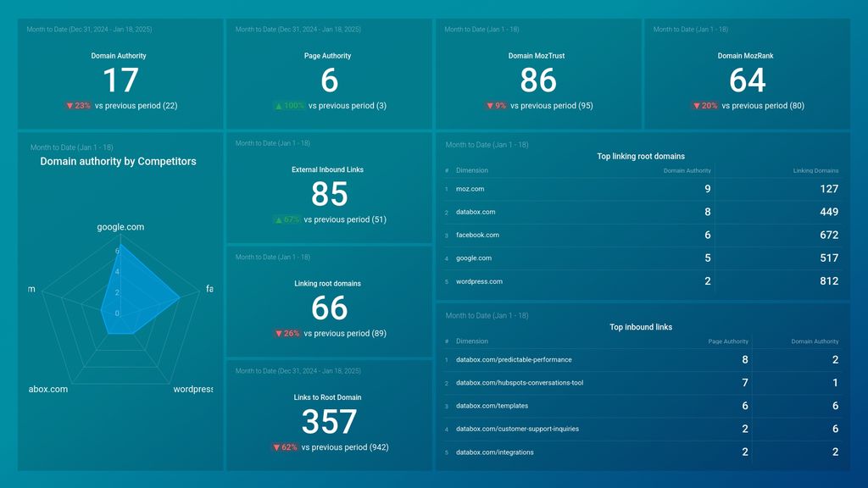Screen dimensions: 868x488
Task: Click linking domains value 127
Action: tap(829, 189)
